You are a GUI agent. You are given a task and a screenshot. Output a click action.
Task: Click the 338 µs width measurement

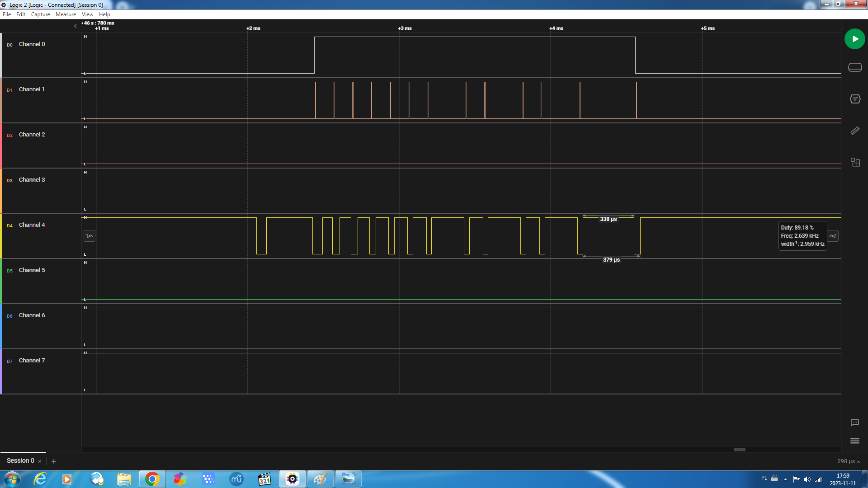tap(609, 219)
